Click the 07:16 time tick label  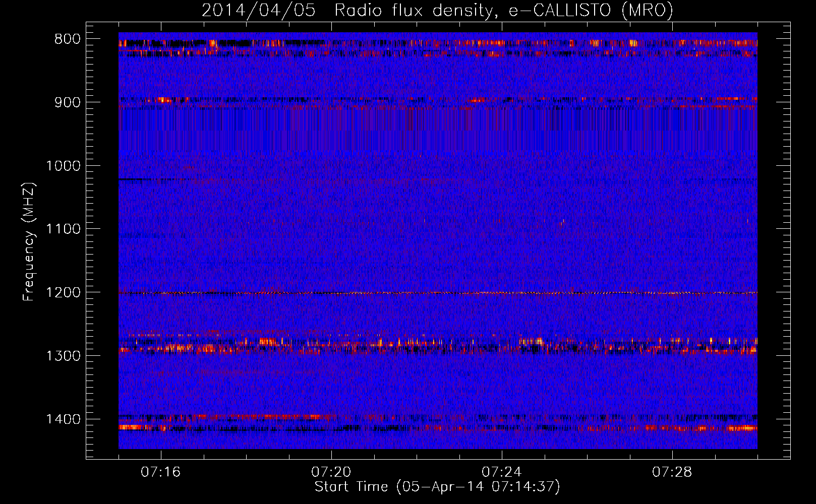[x=161, y=472]
